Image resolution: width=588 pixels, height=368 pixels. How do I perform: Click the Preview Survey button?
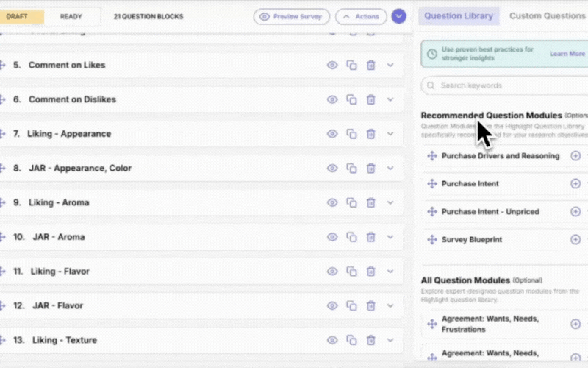point(292,16)
